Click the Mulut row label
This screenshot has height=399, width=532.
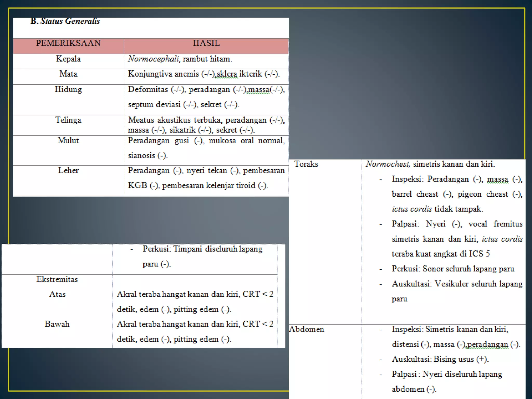[68, 141]
